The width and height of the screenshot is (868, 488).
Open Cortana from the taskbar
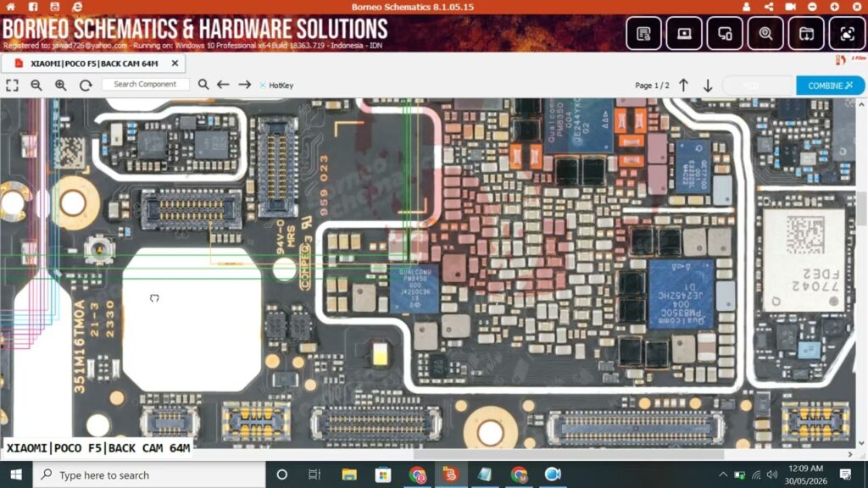pos(281,474)
